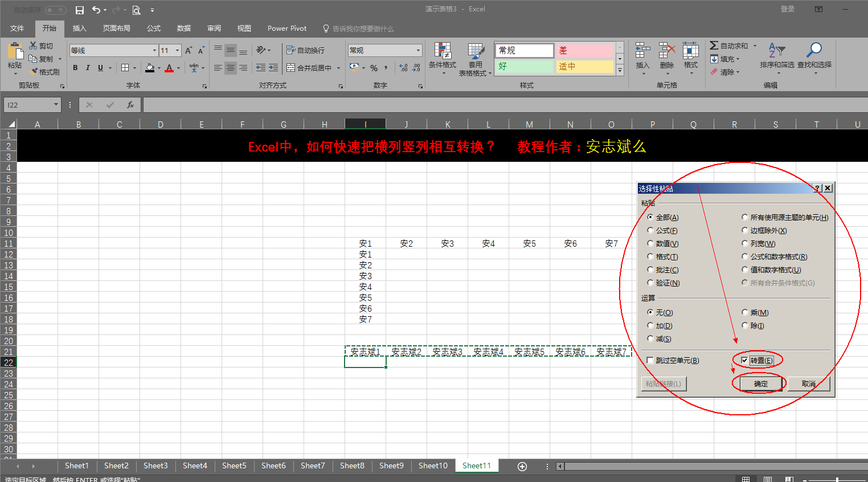The width and height of the screenshot is (868, 482).
Task: Switch to the Power Pivot tab
Action: 287,28
